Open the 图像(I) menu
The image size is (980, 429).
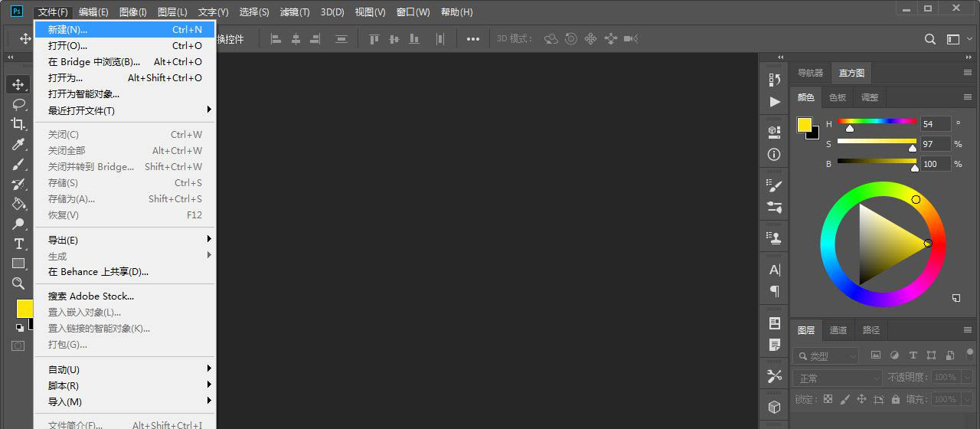[133, 12]
